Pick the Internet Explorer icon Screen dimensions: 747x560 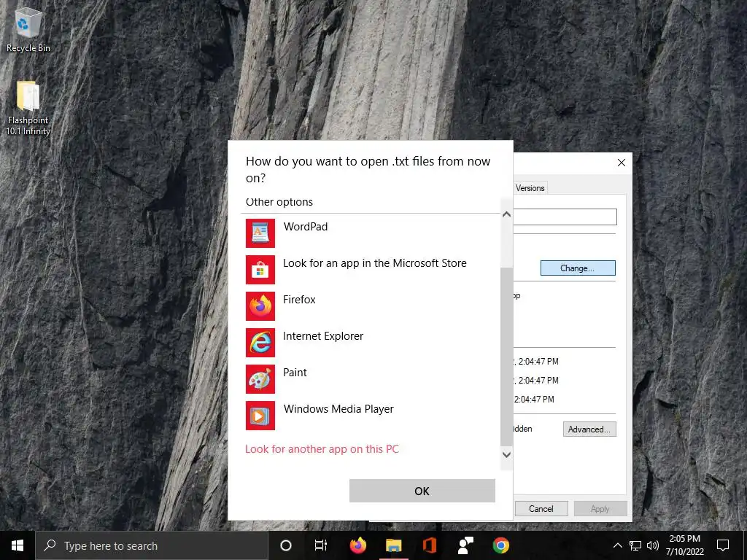pyautogui.click(x=260, y=343)
